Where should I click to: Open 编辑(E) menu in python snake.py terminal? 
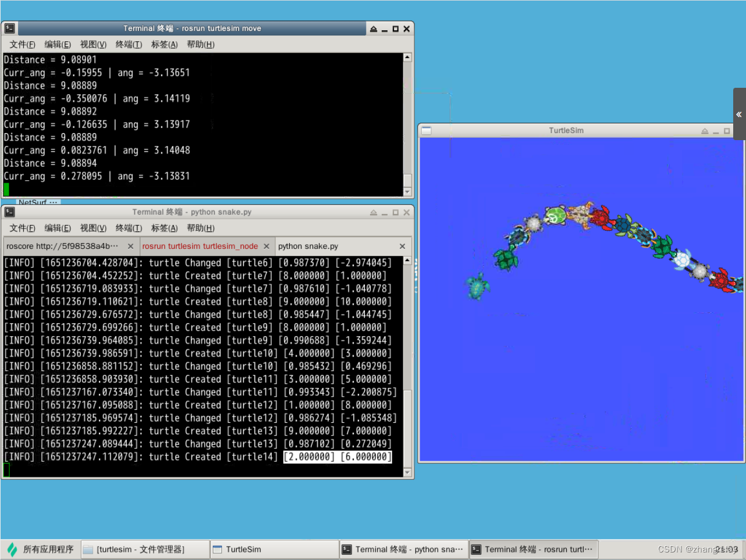point(58,228)
